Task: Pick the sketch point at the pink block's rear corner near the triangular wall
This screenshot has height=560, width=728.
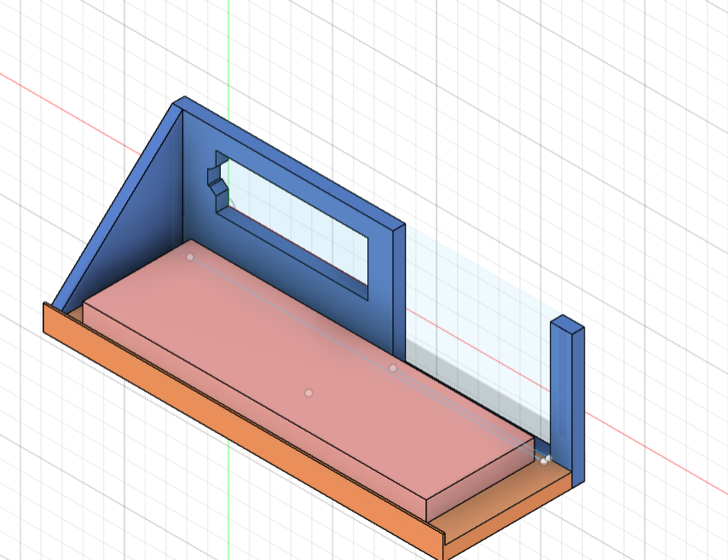Action: point(189,257)
